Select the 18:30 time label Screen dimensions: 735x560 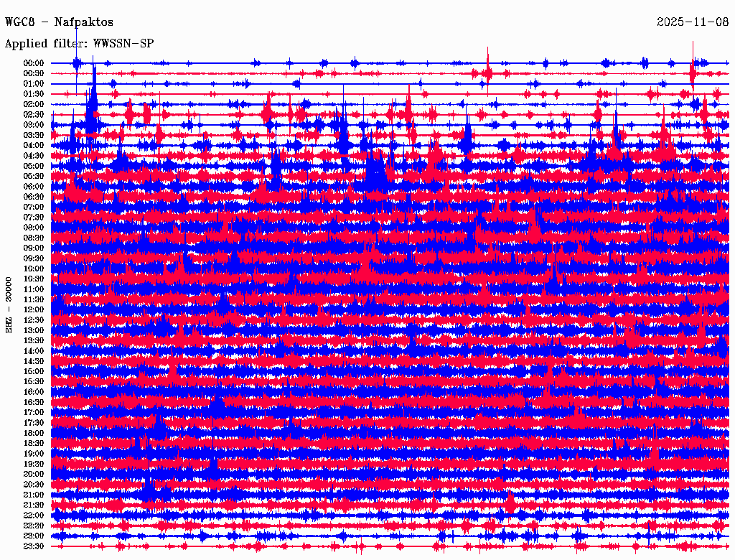pos(34,444)
